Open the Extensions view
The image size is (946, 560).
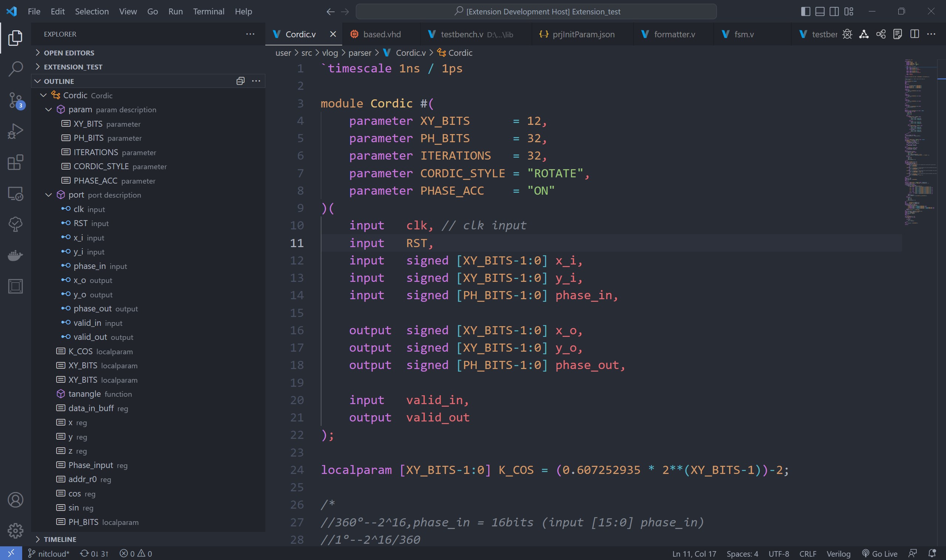(15, 163)
